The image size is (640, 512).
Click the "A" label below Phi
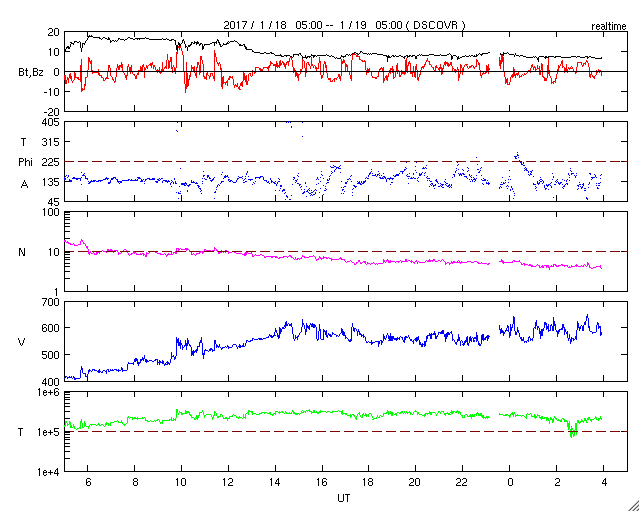point(24,185)
